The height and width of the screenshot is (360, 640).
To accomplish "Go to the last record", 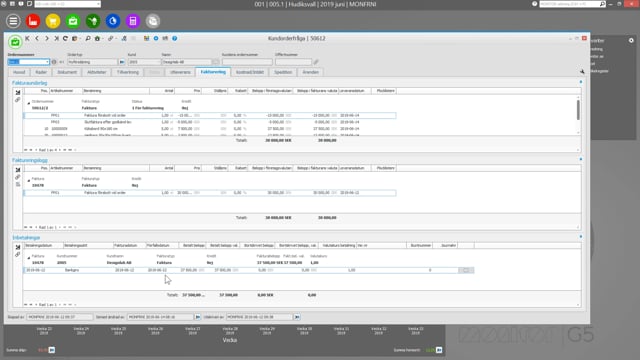I will point(56,38).
